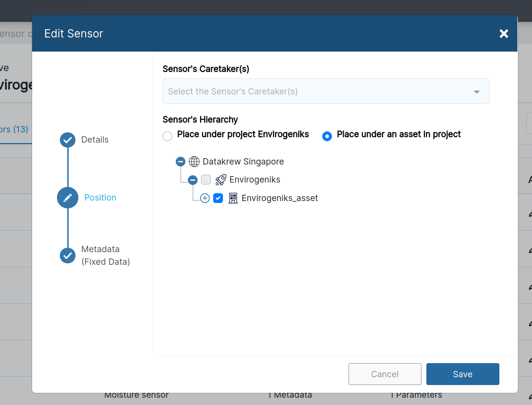Switch to the Position step
Viewport: 532px width, 405px height.
pyautogui.click(x=100, y=198)
